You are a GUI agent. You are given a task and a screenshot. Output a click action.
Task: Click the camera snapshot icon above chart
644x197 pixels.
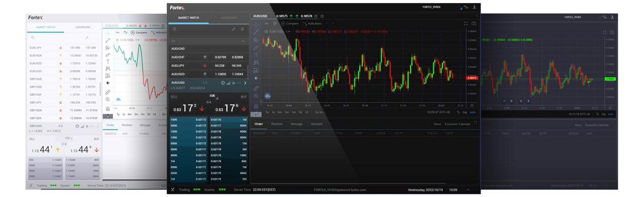(473, 23)
